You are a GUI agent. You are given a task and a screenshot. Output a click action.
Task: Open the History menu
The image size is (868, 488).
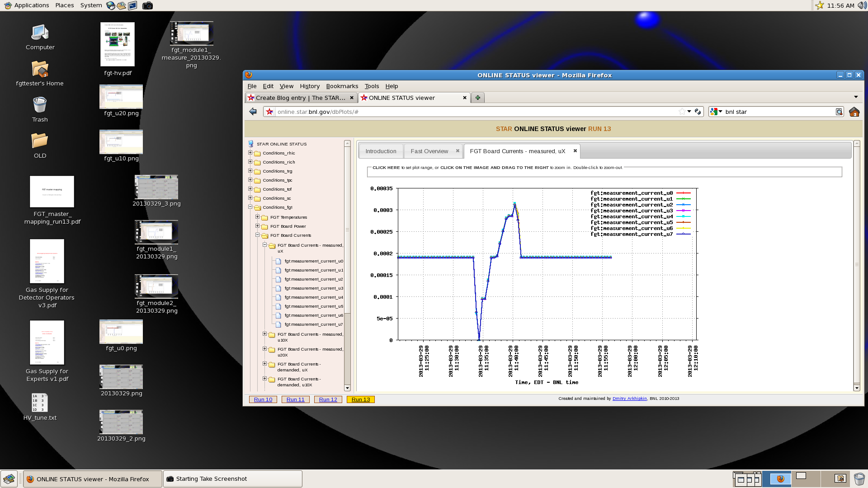310,86
